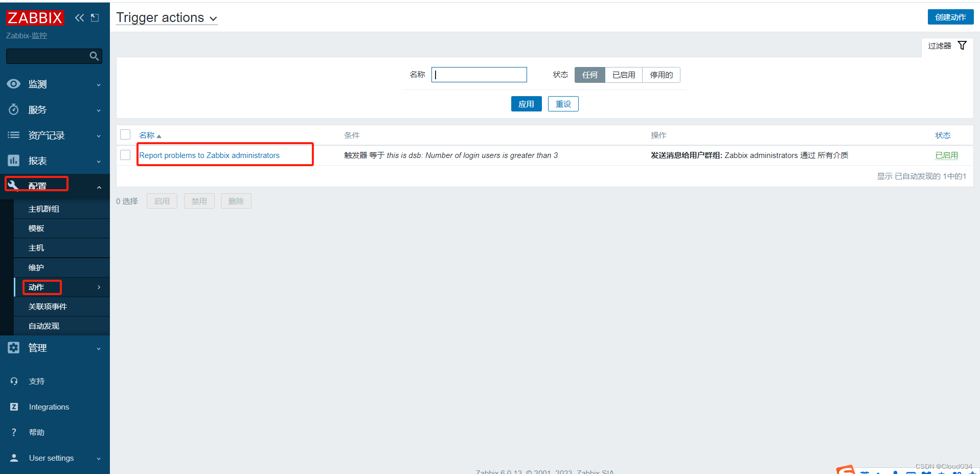Select 任何 status filter
The height and width of the screenshot is (474, 980).
pos(590,75)
